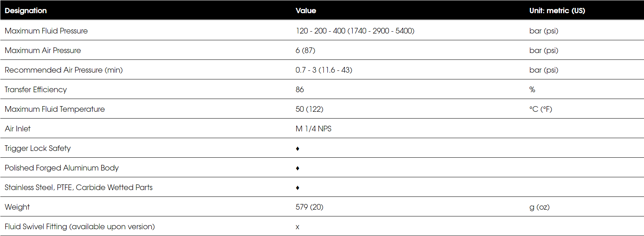Viewport: 644px width, 236px height.
Task: Select the 0.7 - 3 (11.6 - 43) value
Action: (x=324, y=70)
